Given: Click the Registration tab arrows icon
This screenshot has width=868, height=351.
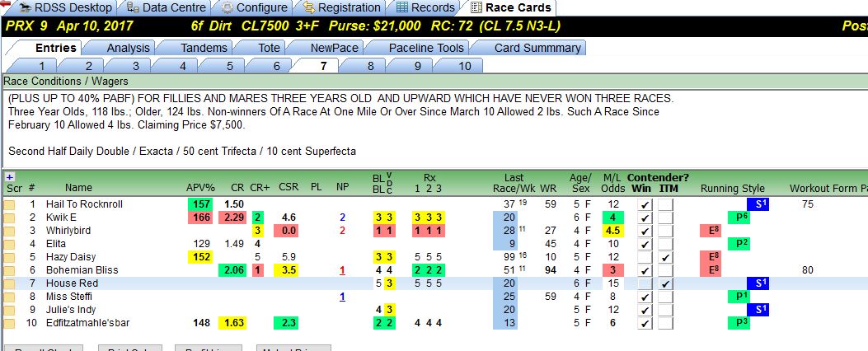Looking at the screenshot, I should tap(309, 7).
